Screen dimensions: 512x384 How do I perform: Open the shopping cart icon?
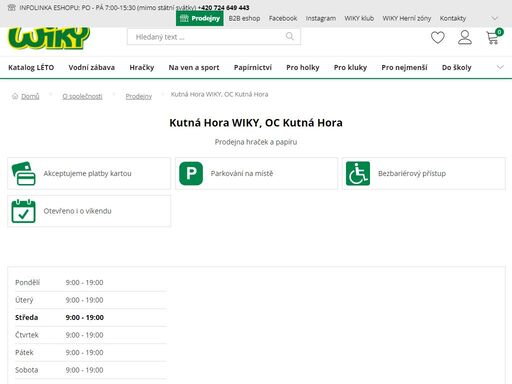click(x=493, y=37)
